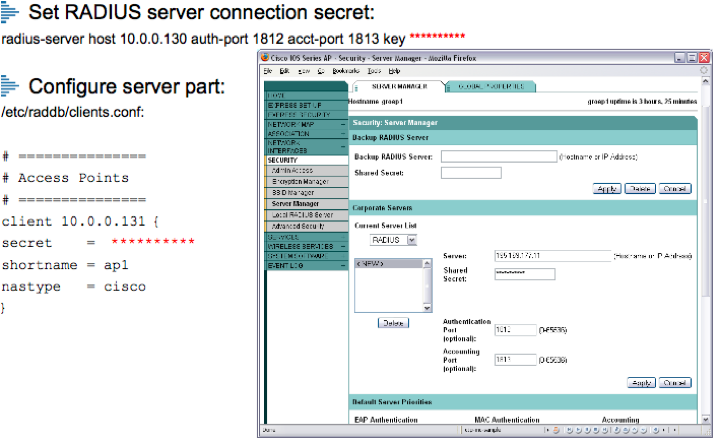Cancel the Corporate Servers changes

click(675, 382)
